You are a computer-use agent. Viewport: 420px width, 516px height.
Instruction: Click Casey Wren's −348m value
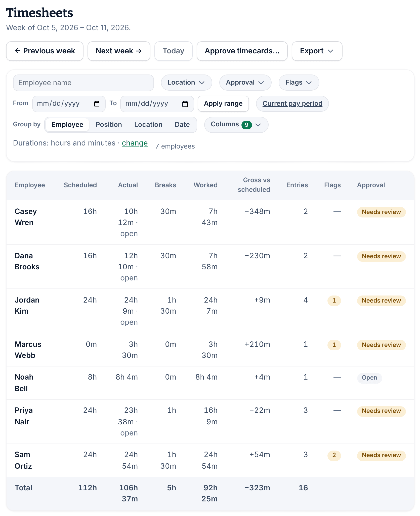click(258, 212)
